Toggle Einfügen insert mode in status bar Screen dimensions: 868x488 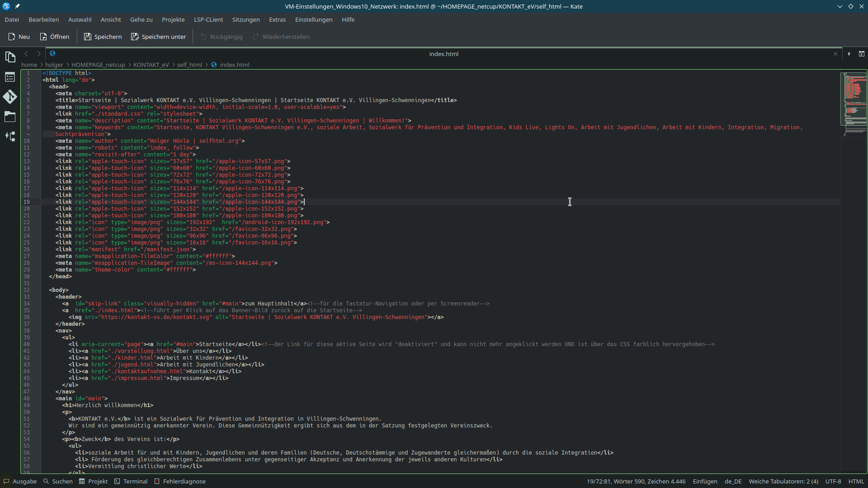[705, 481]
